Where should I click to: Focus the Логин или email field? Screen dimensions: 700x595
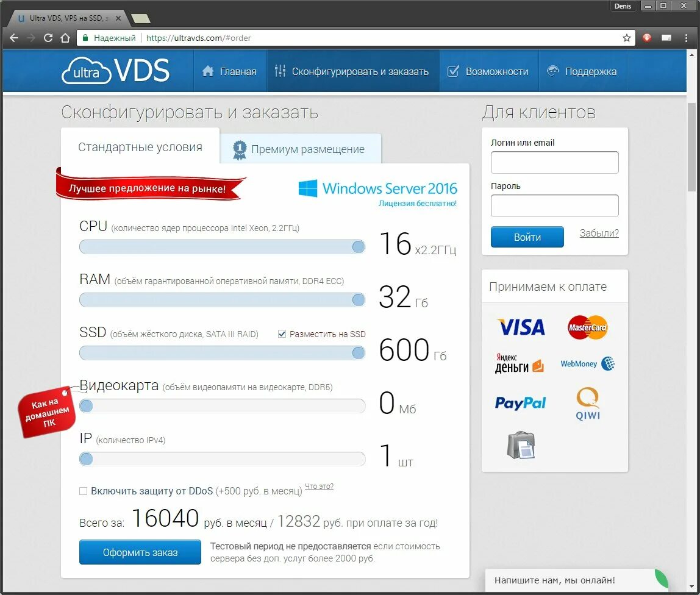pyautogui.click(x=554, y=163)
